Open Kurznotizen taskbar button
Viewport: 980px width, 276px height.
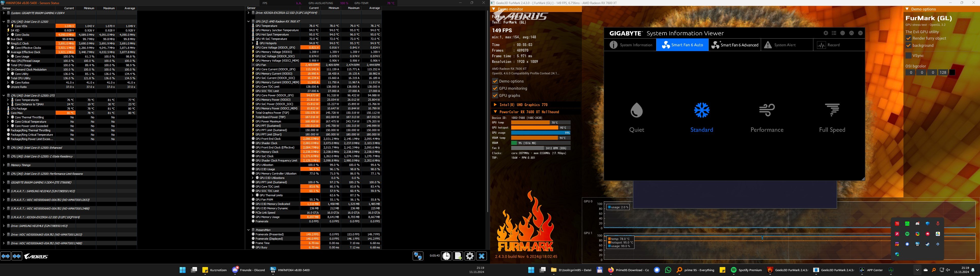[215, 270]
